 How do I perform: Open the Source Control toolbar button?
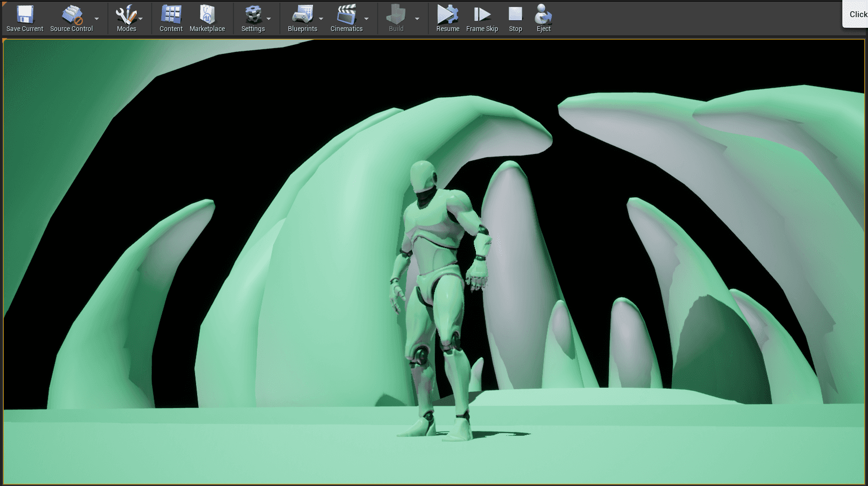pos(72,15)
